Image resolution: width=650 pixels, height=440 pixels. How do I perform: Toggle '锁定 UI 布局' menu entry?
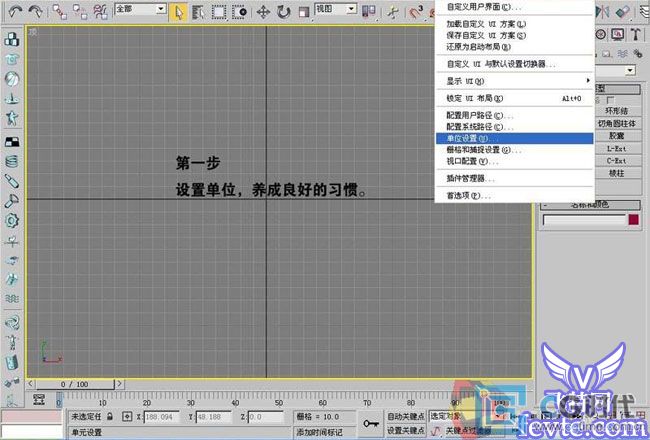[x=514, y=98]
